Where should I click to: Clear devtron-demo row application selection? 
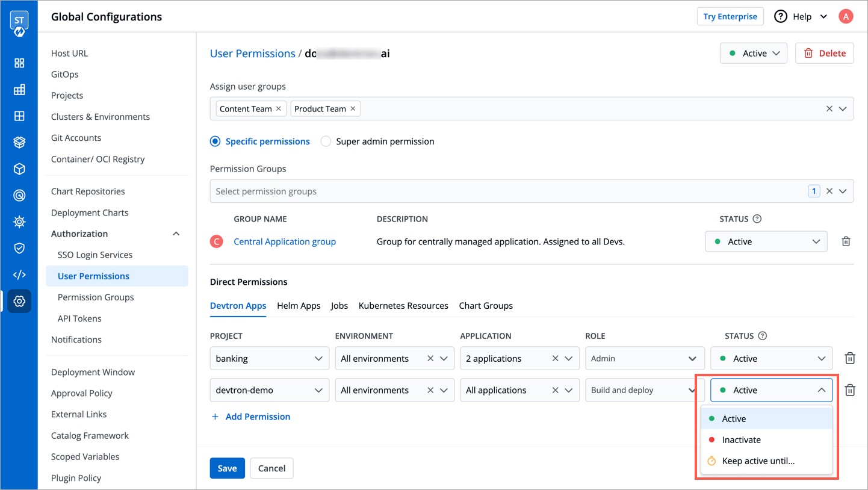tap(556, 390)
